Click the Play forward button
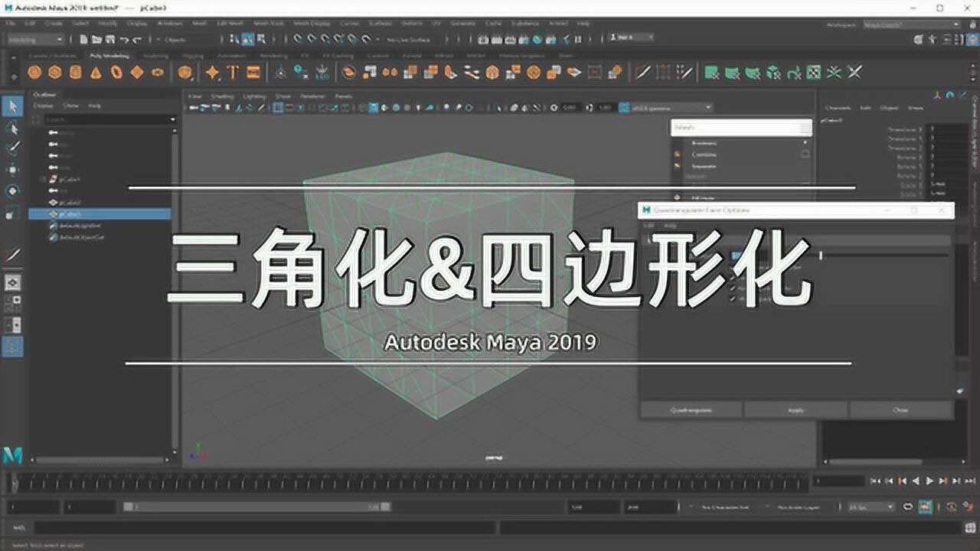 (930, 481)
